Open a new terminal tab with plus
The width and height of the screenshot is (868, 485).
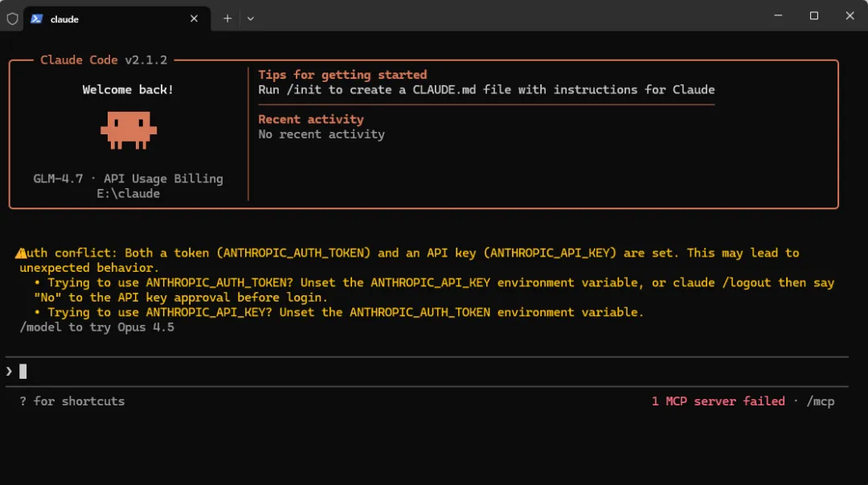tap(227, 18)
